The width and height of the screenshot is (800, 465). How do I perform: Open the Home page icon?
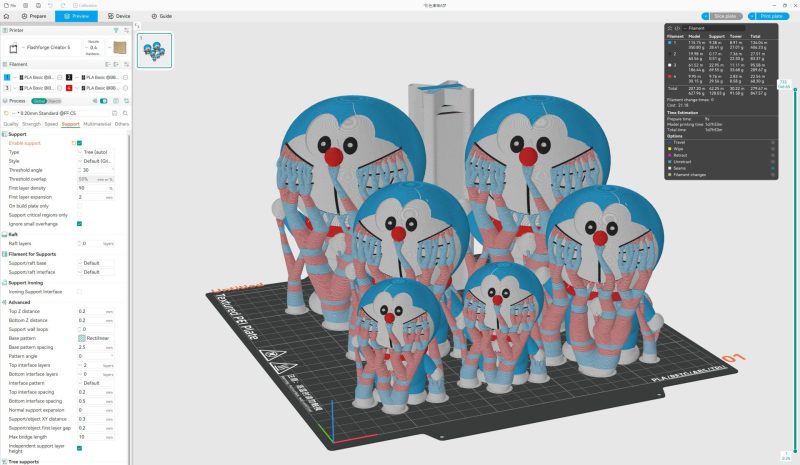click(6, 16)
